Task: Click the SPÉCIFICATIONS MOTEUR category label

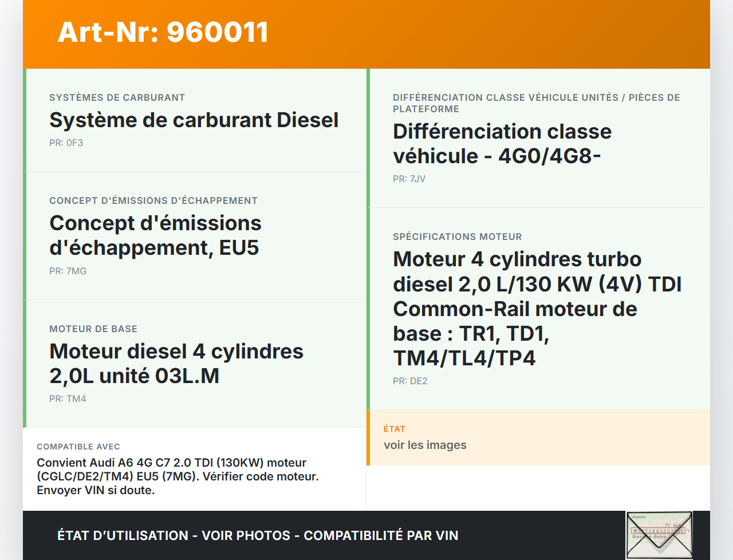Action: click(x=457, y=237)
